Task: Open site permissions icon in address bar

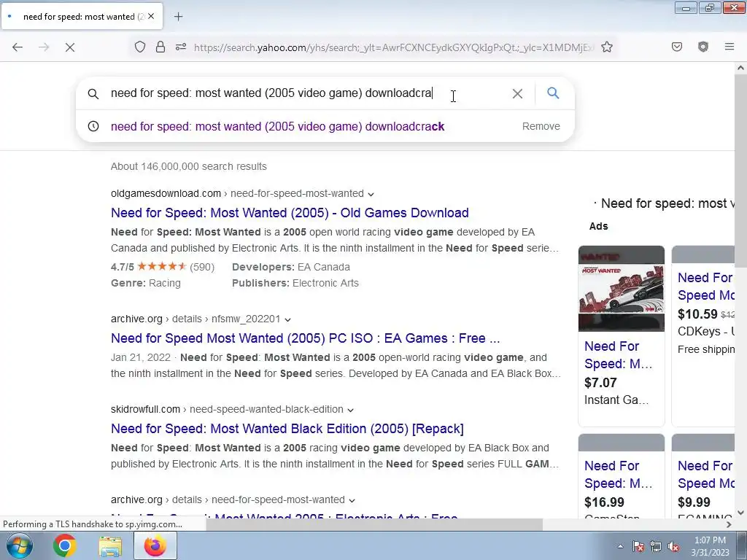Action: pos(181,47)
